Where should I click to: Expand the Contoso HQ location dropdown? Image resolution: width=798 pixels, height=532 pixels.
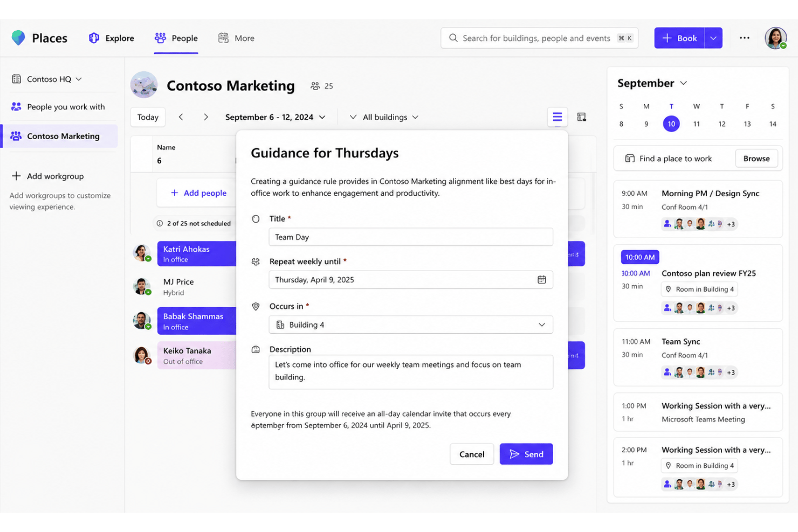(47, 79)
